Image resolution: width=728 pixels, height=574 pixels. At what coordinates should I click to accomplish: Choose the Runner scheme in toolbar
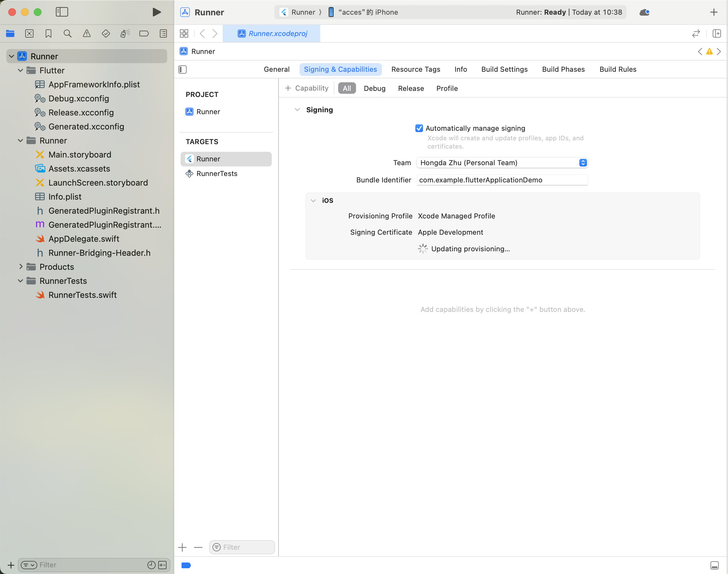pos(298,12)
